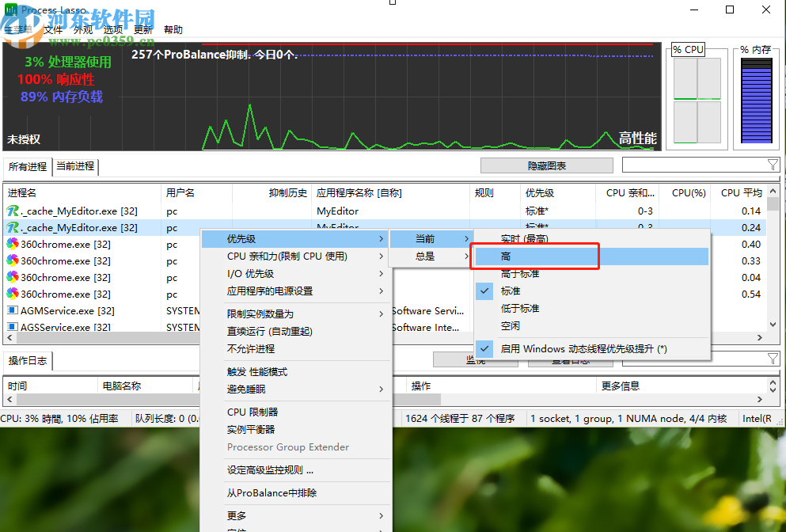Screen dimensions: 786x532
Task: Expand the 更多 submenu
Action: pos(295,516)
